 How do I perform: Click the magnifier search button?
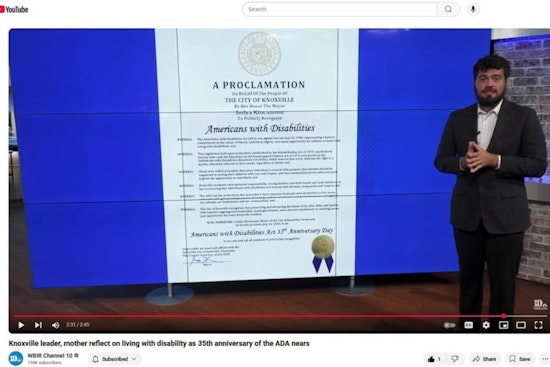pyautogui.click(x=448, y=9)
